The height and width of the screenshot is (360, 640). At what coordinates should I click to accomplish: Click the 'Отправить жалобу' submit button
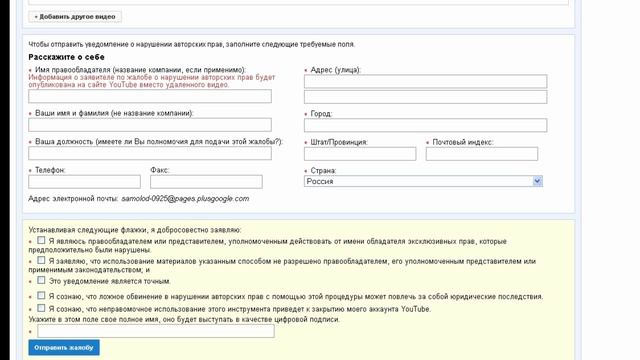click(x=64, y=348)
